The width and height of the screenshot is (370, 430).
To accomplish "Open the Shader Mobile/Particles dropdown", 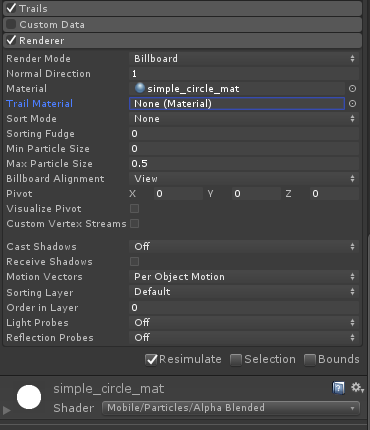I will 231,408.
